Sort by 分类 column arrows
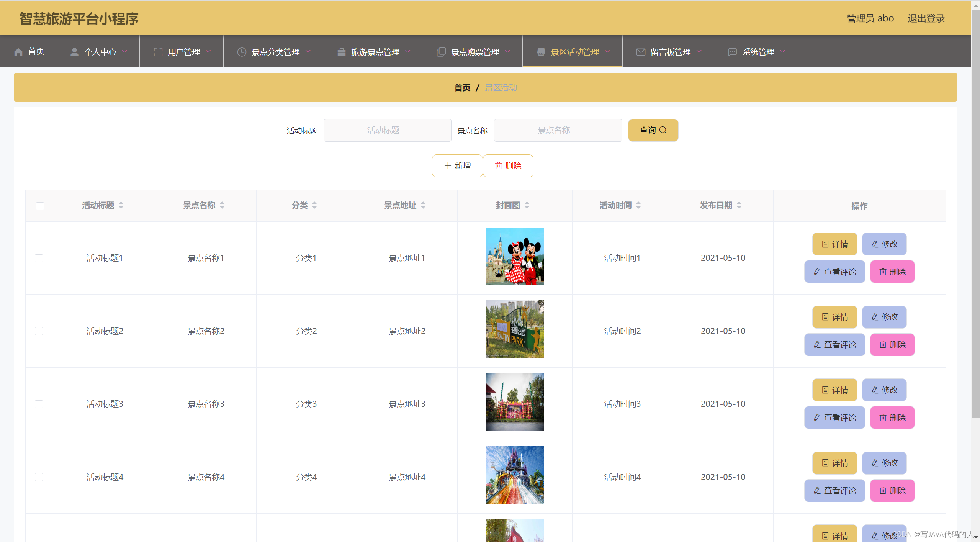The height and width of the screenshot is (542, 980). tap(314, 205)
